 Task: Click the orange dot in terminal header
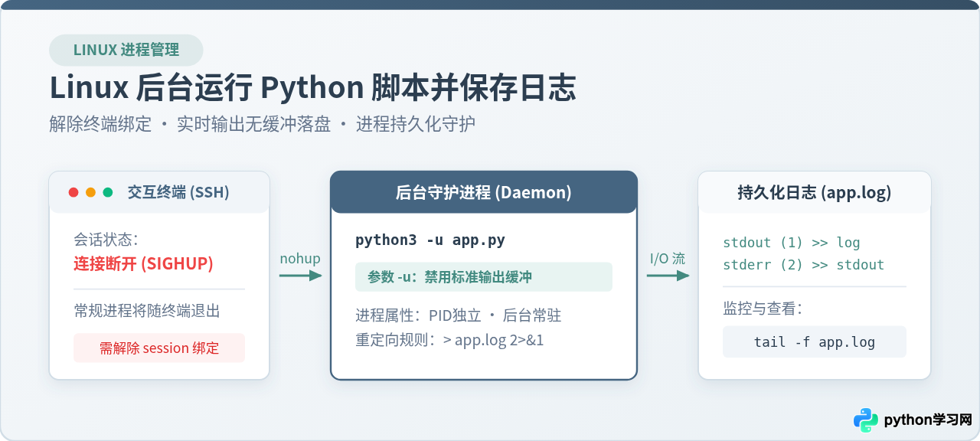pyautogui.click(x=90, y=192)
